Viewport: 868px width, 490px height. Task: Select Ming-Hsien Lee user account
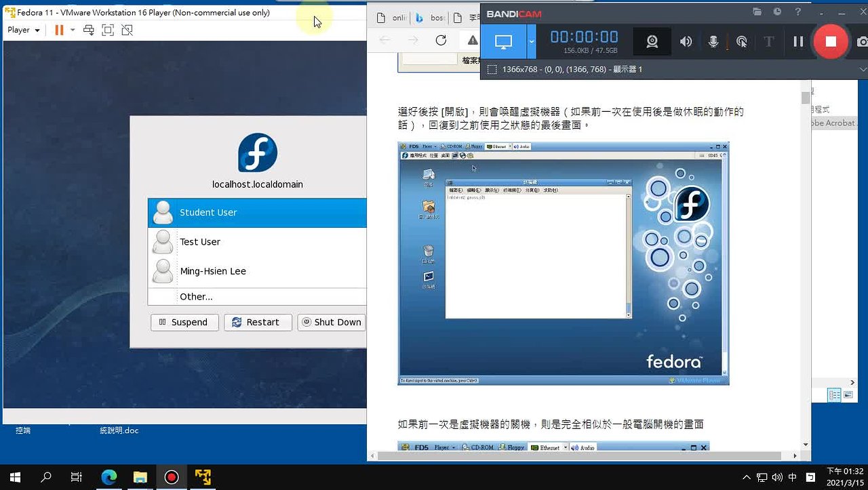tap(257, 271)
